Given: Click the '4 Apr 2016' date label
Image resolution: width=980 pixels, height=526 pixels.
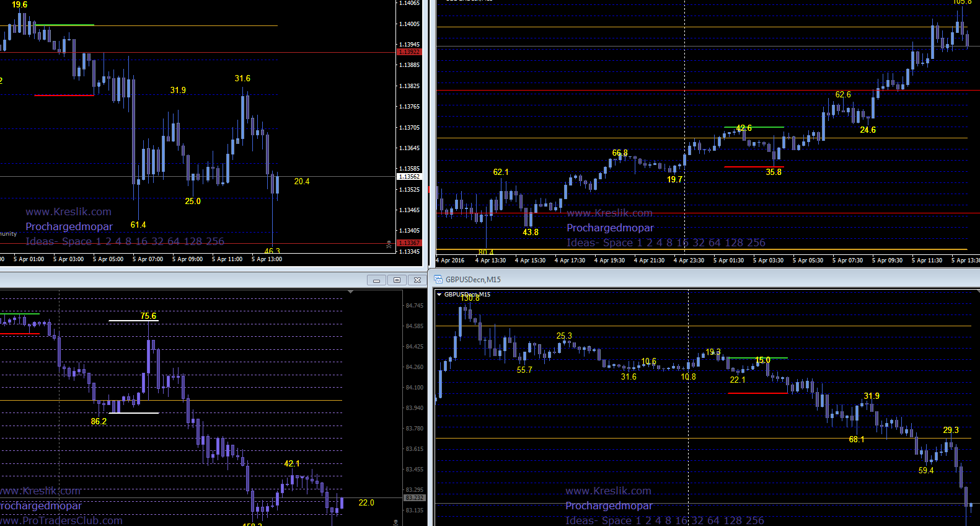Looking at the screenshot, I should coord(450,261).
